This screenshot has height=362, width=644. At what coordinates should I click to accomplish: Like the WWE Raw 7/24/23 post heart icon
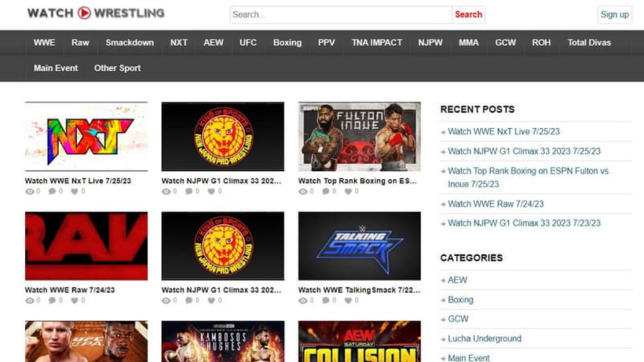[74, 300]
